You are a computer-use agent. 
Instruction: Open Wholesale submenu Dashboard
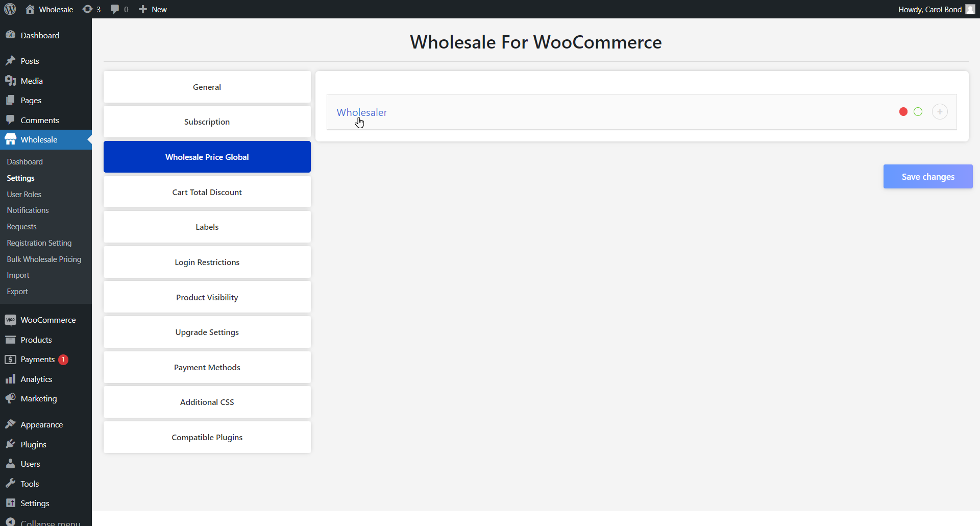[25, 162]
